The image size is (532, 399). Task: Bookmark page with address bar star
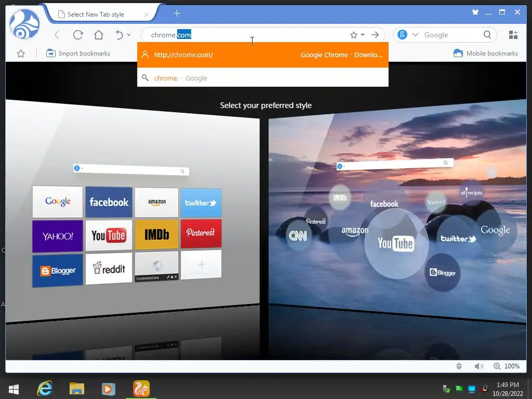coord(353,35)
